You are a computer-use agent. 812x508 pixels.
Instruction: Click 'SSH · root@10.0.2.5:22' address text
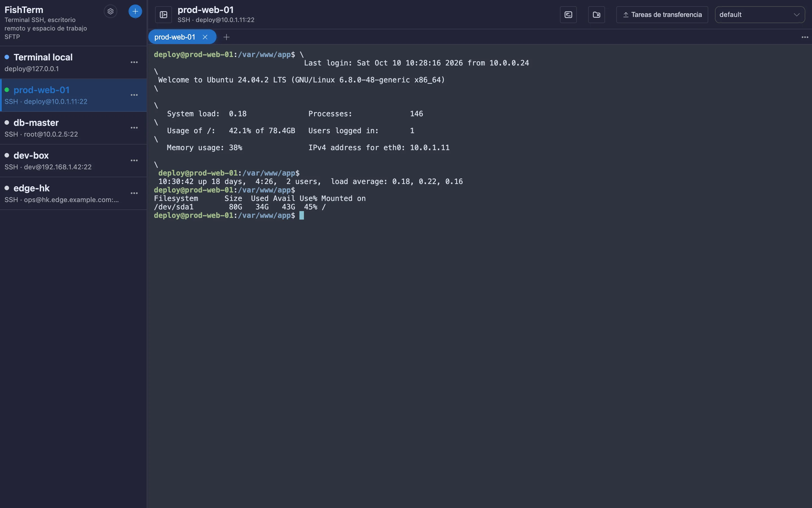click(x=41, y=134)
